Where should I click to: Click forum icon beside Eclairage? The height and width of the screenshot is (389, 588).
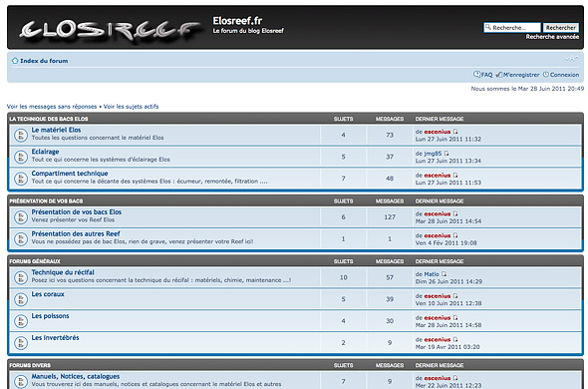pyautogui.click(x=21, y=157)
